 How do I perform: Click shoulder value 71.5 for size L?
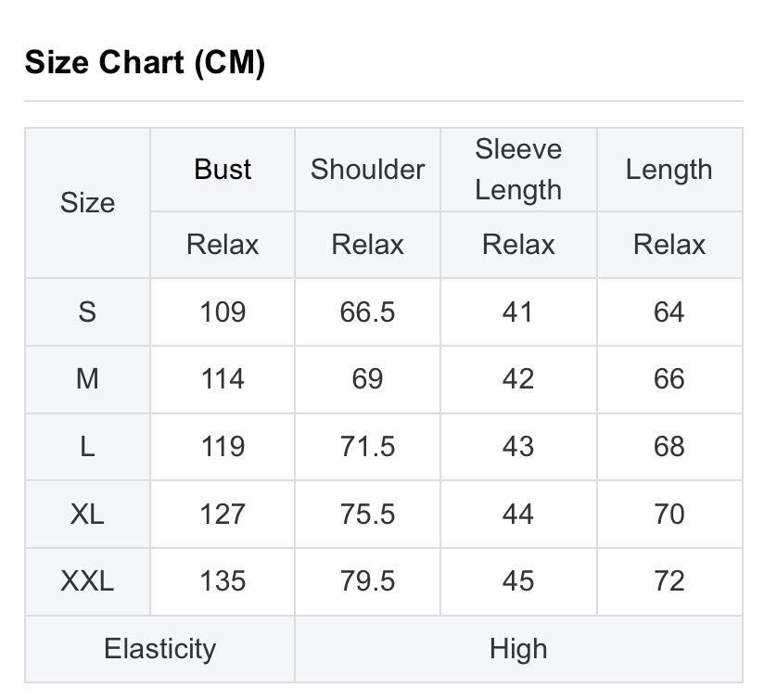coord(367,446)
